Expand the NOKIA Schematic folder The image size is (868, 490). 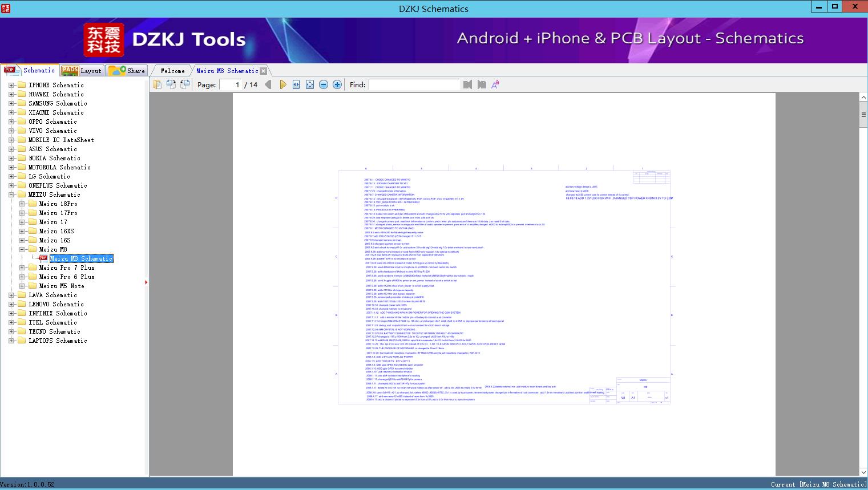[x=11, y=158]
